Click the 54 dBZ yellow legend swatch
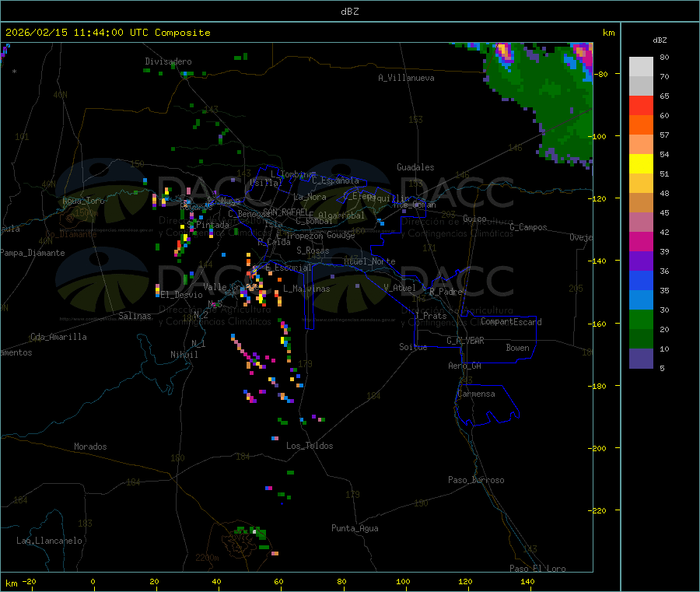 click(x=641, y=164)
